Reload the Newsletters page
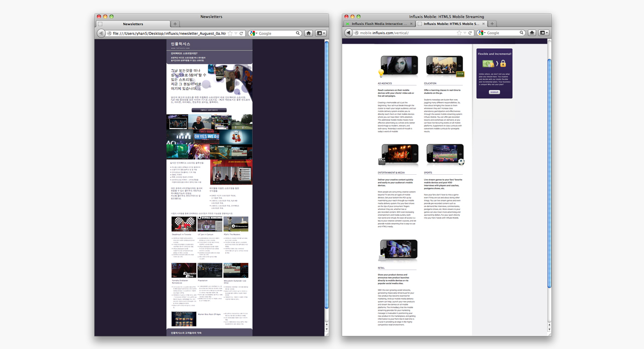The height and width of the screenshot is (349, 644). (242, 33)
